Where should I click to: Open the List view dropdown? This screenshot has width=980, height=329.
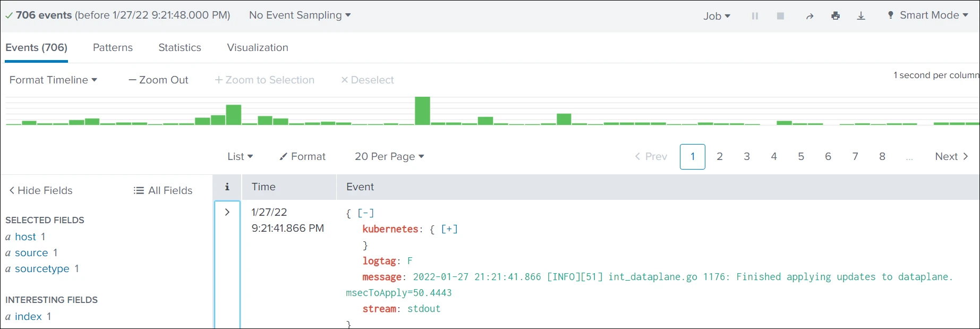[x=240, y=156]
